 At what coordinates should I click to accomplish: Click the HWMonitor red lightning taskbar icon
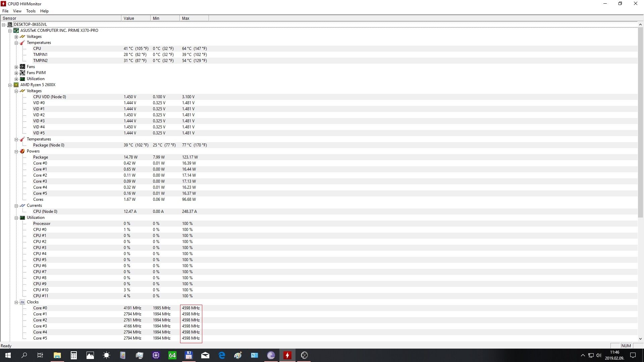point(287,355)
